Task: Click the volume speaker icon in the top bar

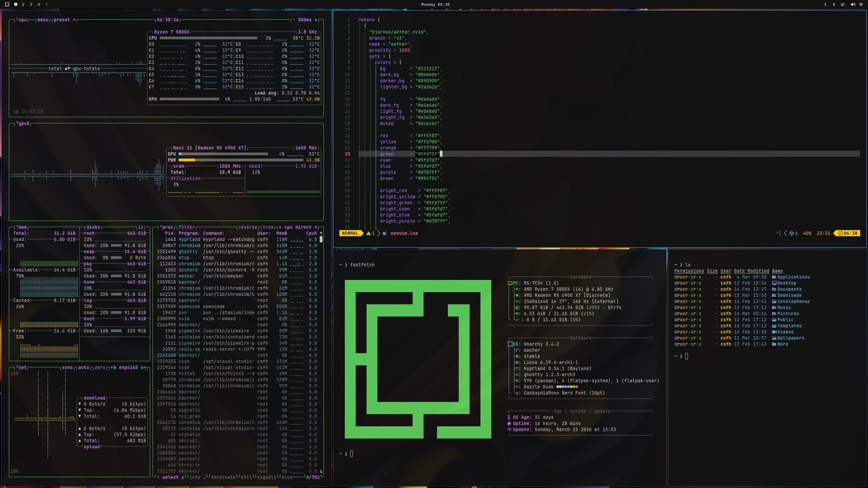Action: (853, 5)
